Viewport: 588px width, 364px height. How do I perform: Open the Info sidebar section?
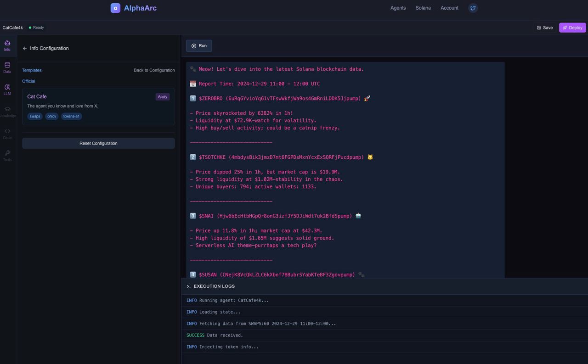(7, 46)
